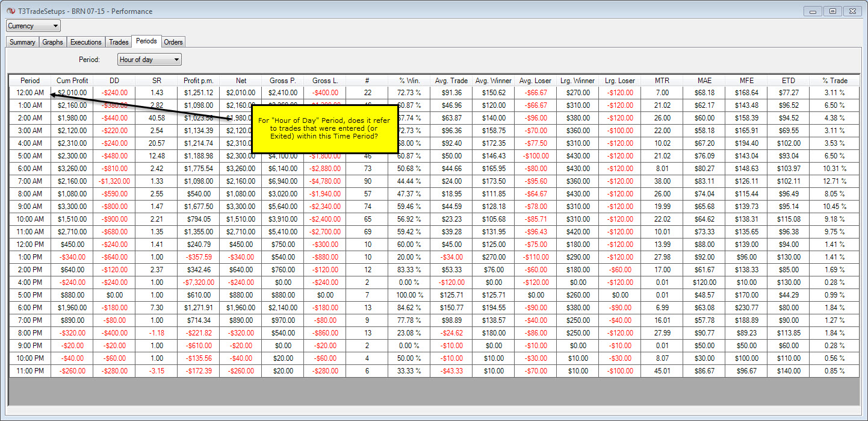Sort by the Cum Profit column header

point(72,80)
